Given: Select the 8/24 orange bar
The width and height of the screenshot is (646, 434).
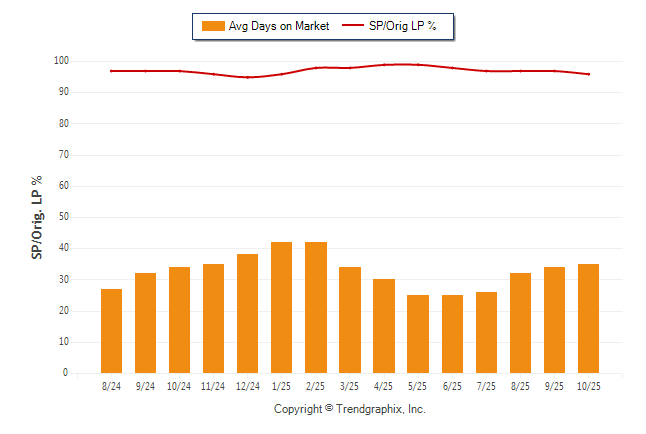Looking at the screenshot, I should coord(111,330).
